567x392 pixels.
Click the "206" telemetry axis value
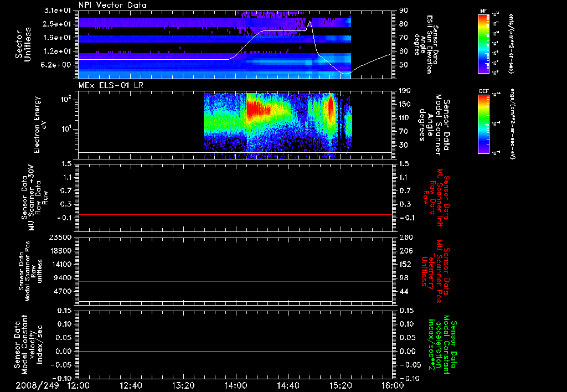pyautogui.click(x=406, y=251)
